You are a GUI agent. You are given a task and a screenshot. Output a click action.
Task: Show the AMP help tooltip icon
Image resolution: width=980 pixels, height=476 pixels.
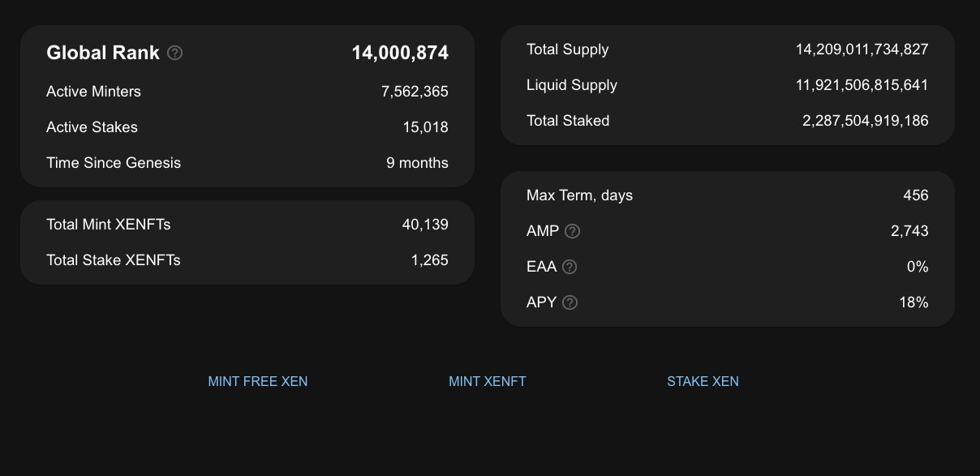pyautogui.click(x=573, y=231)
